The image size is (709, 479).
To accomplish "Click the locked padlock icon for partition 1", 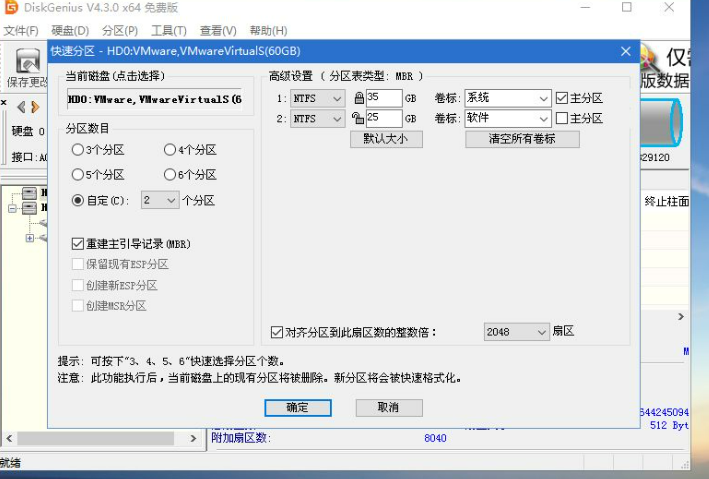I will coord(359,98).
